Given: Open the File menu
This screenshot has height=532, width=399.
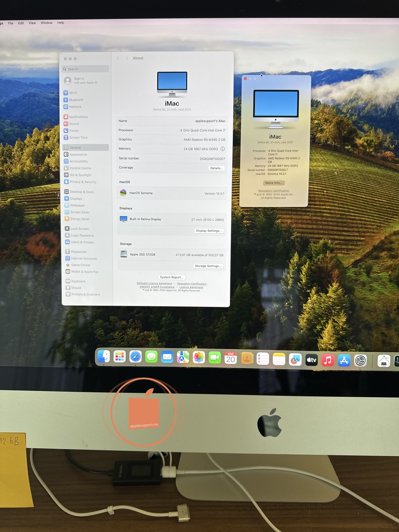Looking at the screenshot, I should 11,23.
